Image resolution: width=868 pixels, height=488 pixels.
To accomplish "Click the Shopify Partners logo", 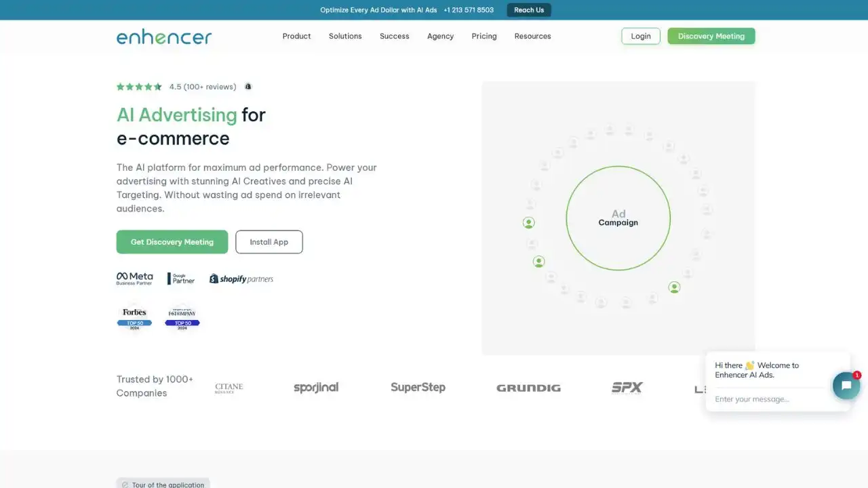I will (241, 279).
